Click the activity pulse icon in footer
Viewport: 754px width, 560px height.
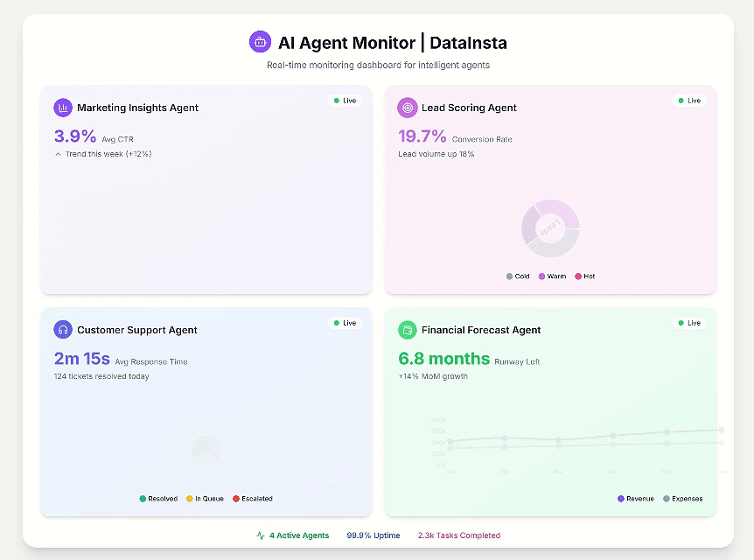[x=261, y=535]
